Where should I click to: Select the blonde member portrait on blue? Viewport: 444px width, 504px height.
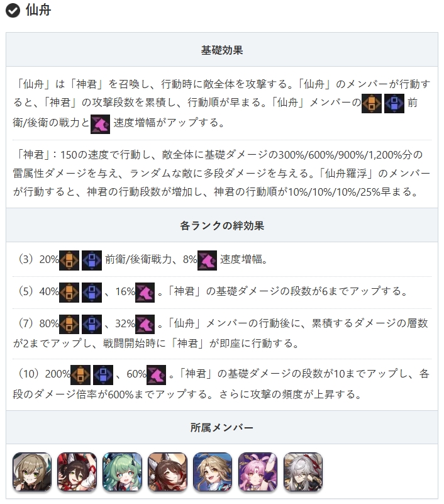[213, 472]
